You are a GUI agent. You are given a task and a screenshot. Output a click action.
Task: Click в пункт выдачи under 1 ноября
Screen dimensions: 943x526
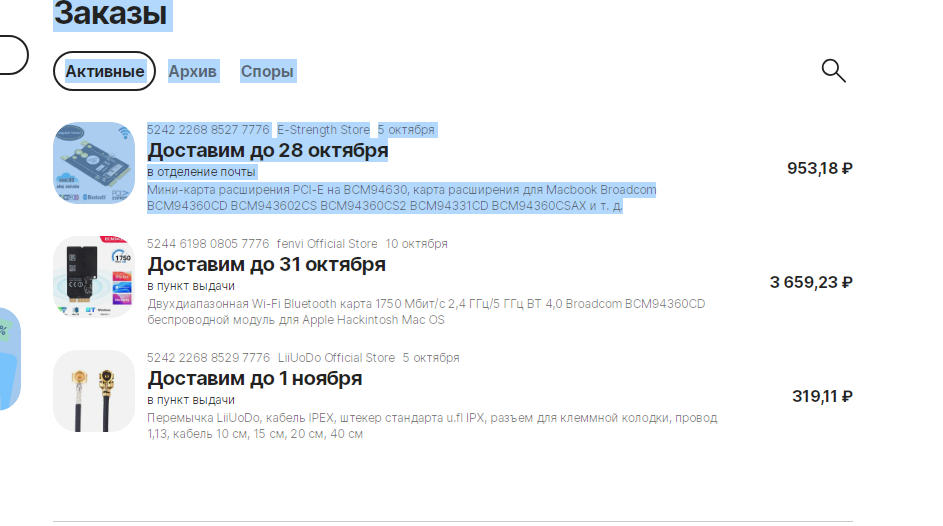[191, 400]
